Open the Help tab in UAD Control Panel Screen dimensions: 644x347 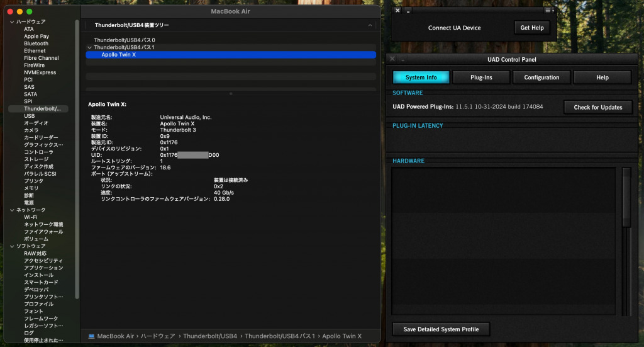click(602, 77)
